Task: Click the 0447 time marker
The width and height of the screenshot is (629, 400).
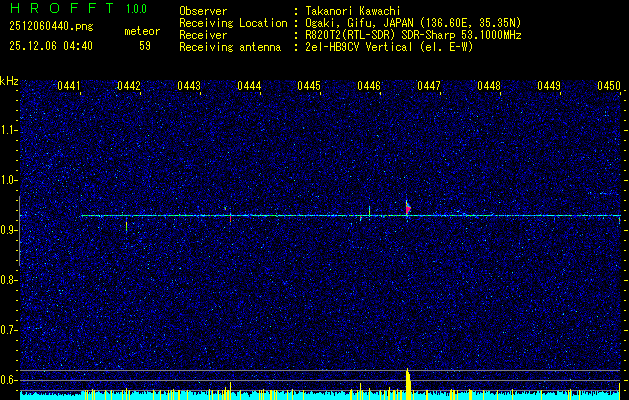Action: point(429,86)
